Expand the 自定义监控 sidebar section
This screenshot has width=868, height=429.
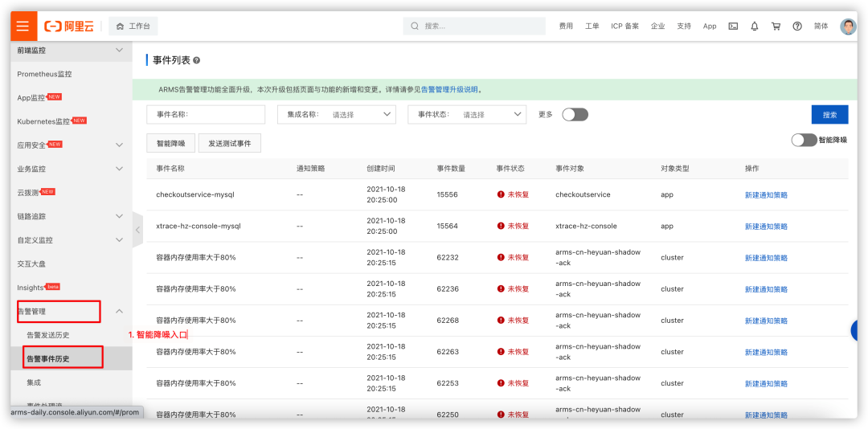[119, 239]
